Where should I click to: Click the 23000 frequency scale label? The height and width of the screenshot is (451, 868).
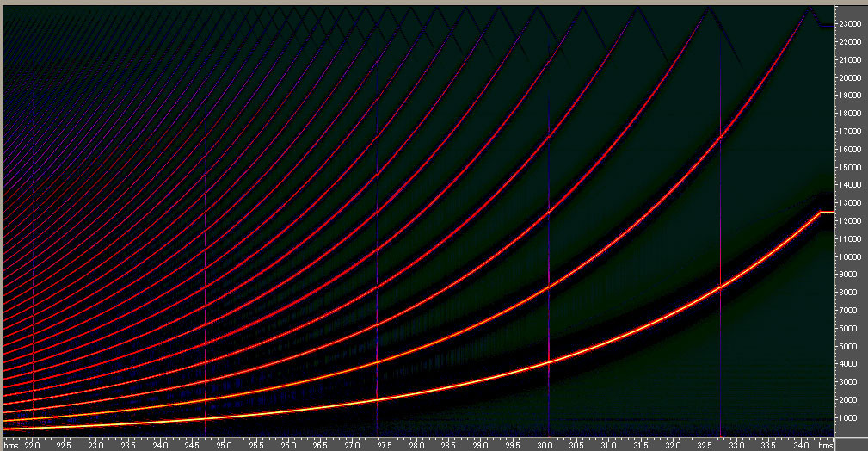coord(852,24)
